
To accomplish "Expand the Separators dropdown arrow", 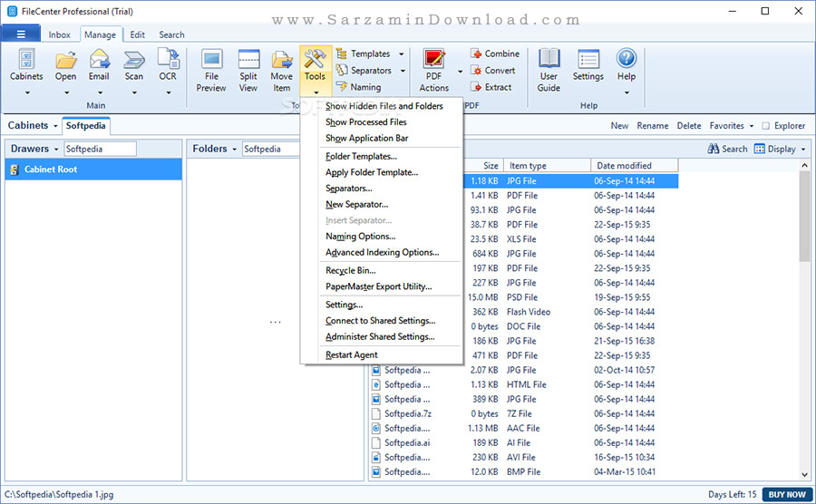I will [x=403, y=71].
